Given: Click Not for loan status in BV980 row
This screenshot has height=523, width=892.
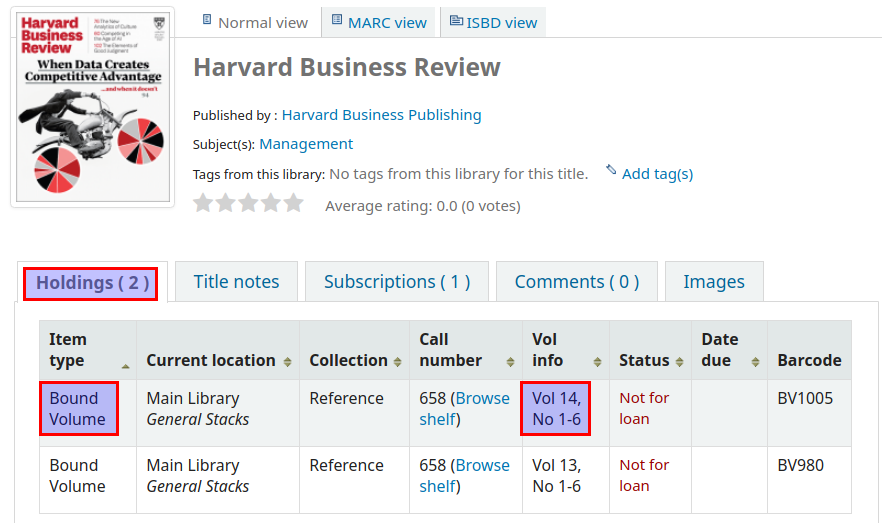Looking at the screenshot, I should pos(644,476).
